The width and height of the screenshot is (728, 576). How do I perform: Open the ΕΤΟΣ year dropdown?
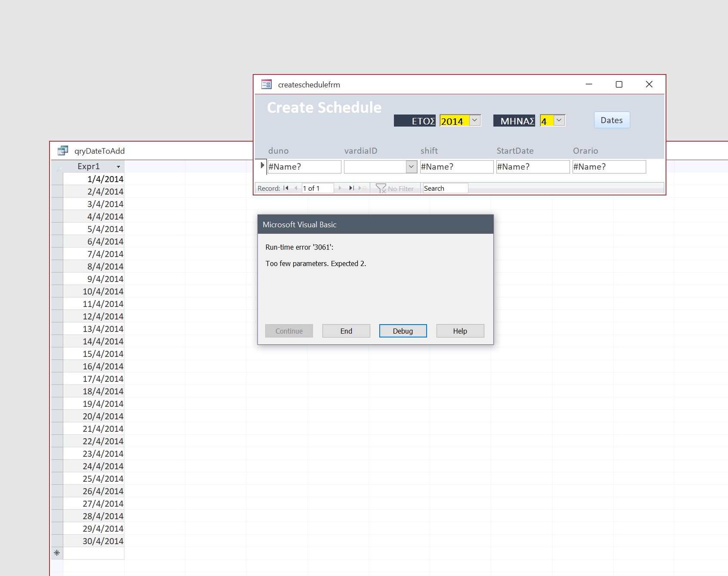pos(475,120)
